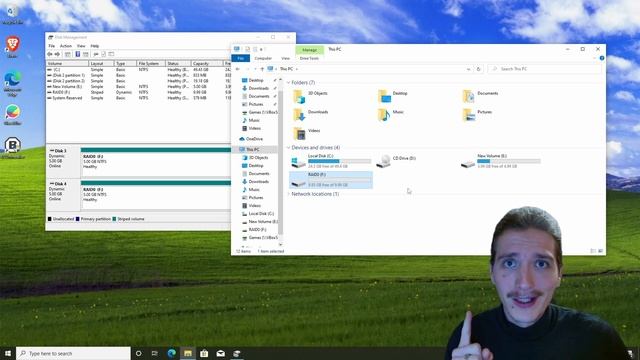The image size is (640, 360).
Task: Select the Disk 4 RAID0 striped volume
Action: [x=156, y=195]
